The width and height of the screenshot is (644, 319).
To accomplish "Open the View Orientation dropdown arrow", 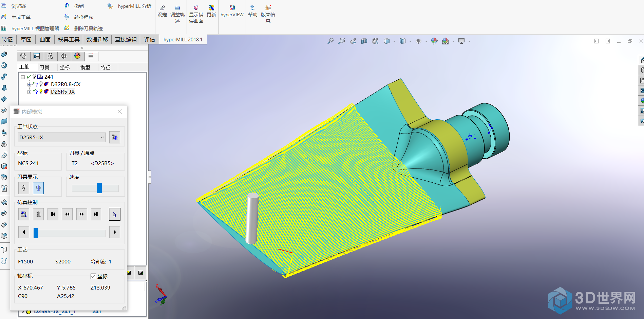I will pos(394,41).
